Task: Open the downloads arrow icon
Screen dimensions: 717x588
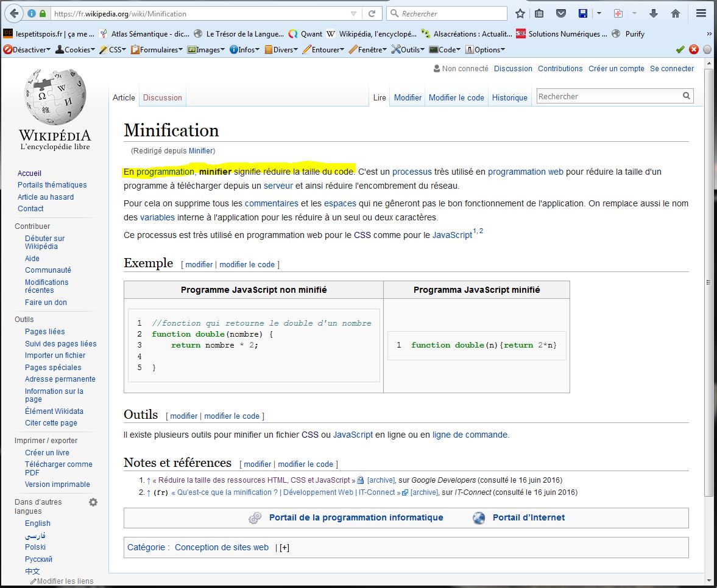Action: point(654,13)
